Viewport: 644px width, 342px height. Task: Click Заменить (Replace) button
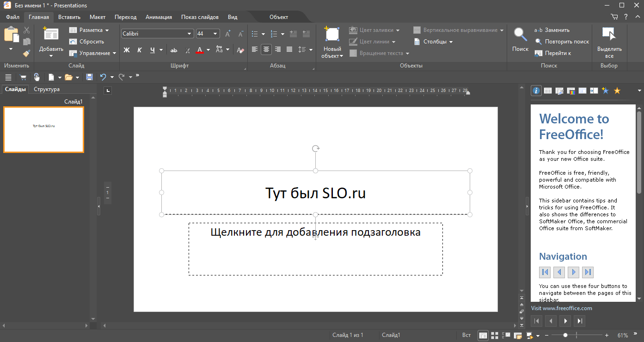tap(552, 30)
